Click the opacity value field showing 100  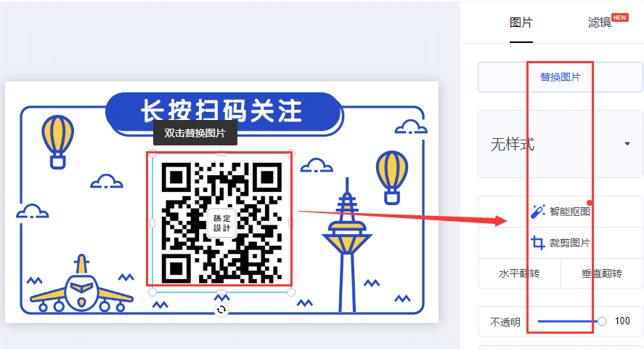point(622,321)
